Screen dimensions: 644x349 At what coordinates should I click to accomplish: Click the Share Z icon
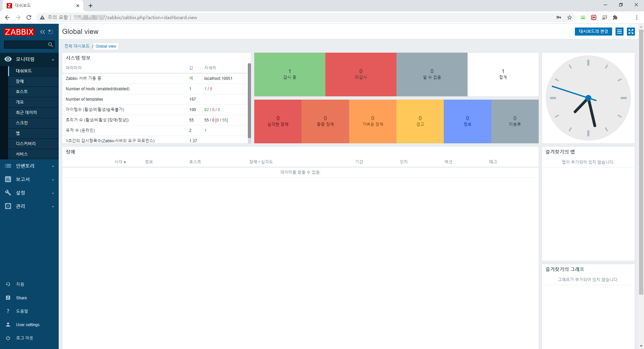click(8, 298)
